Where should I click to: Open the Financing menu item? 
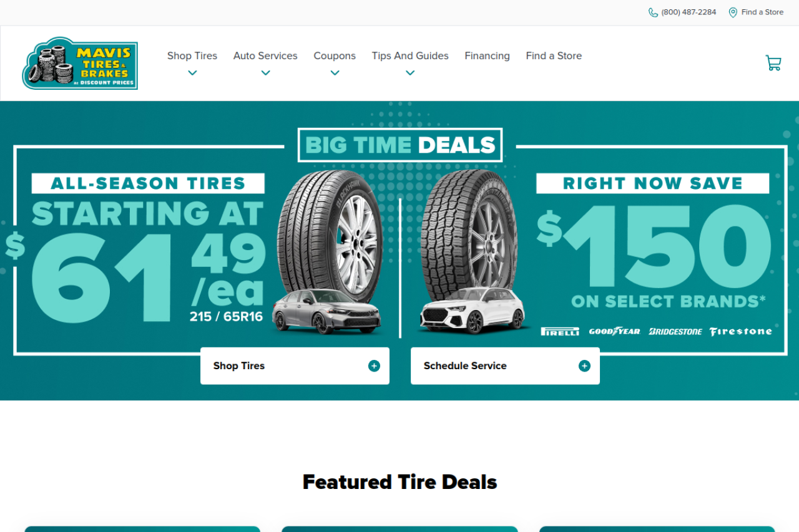point(487,56)
